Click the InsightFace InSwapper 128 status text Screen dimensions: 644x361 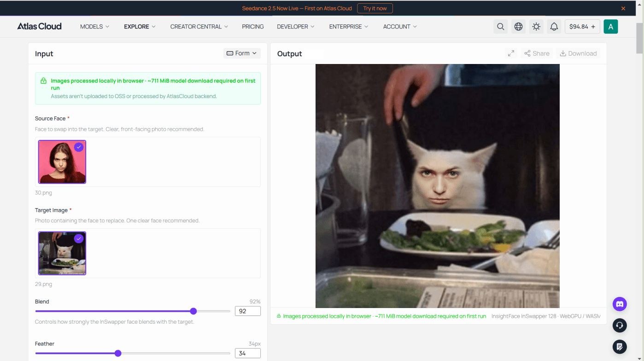[x=546, y=316]
